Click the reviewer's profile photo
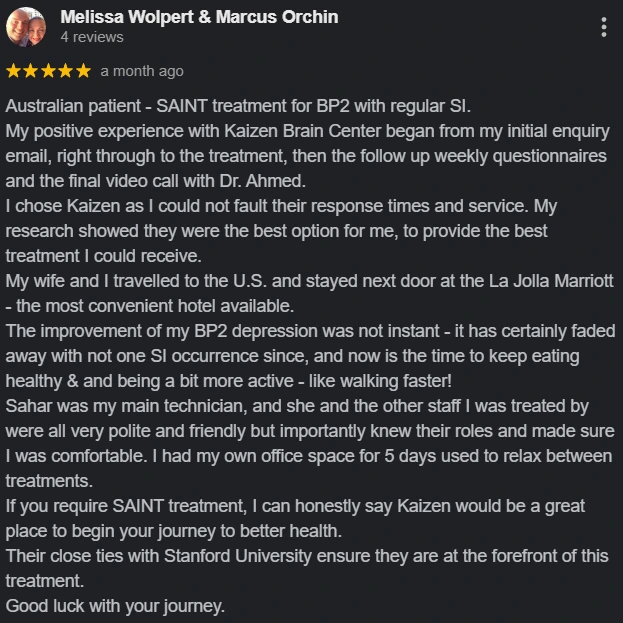Image resolution: width=623 pixels, height=623 pixels. point(26,27)
